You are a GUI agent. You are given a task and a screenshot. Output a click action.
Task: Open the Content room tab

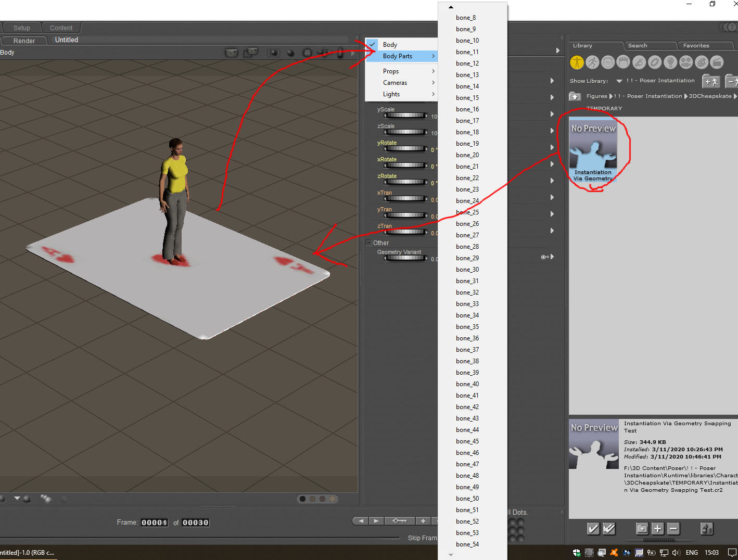61,28
